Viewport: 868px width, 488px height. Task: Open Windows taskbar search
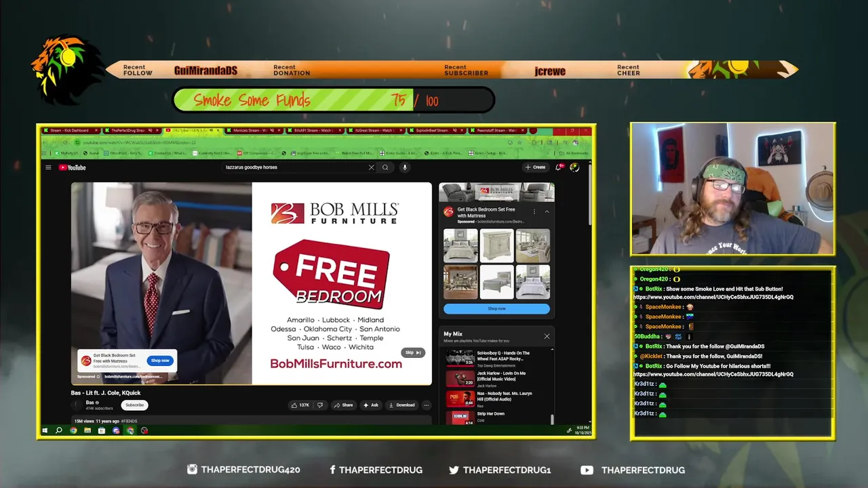(59, 430)
